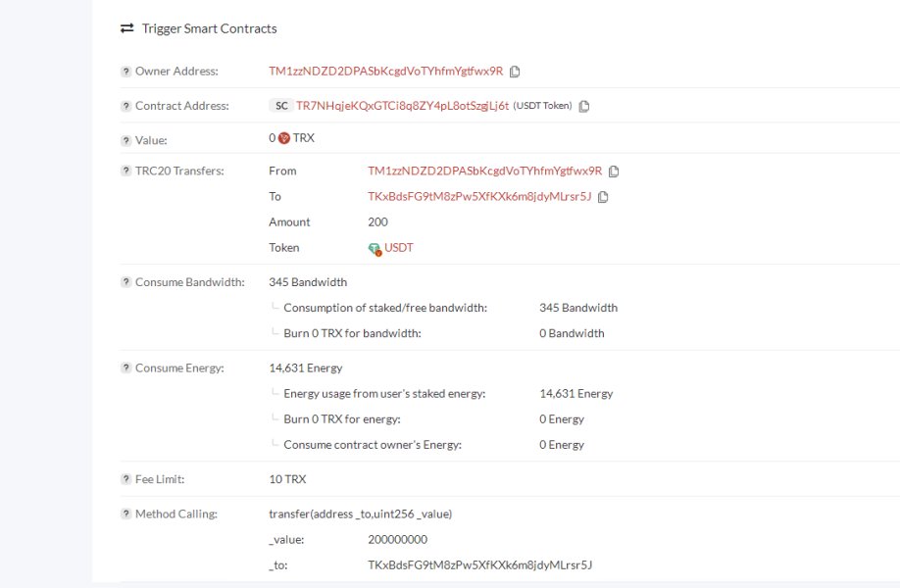Show help for Consume Energy
The image size is (900, 588).
coord(125,368)
